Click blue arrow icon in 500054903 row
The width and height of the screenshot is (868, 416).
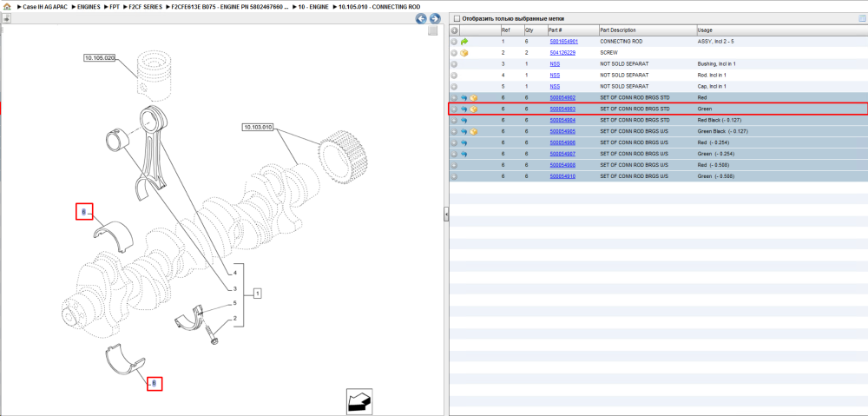tap(464, 109)
